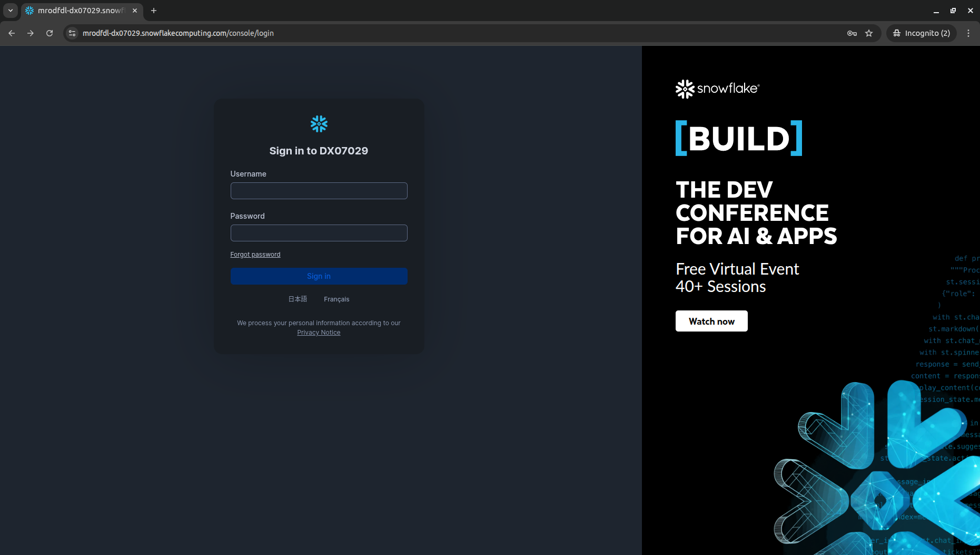Click the address bar URL

click(178, 33)
